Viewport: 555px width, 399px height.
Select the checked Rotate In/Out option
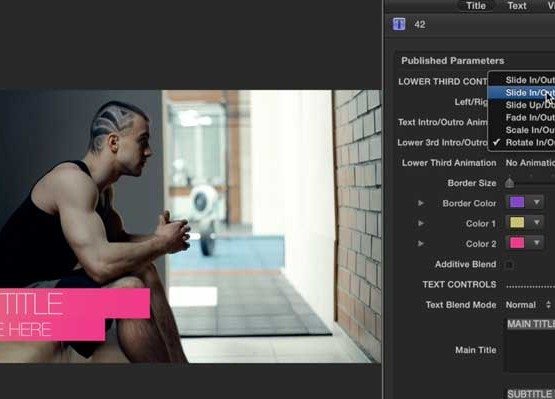[x=521, y=142]
